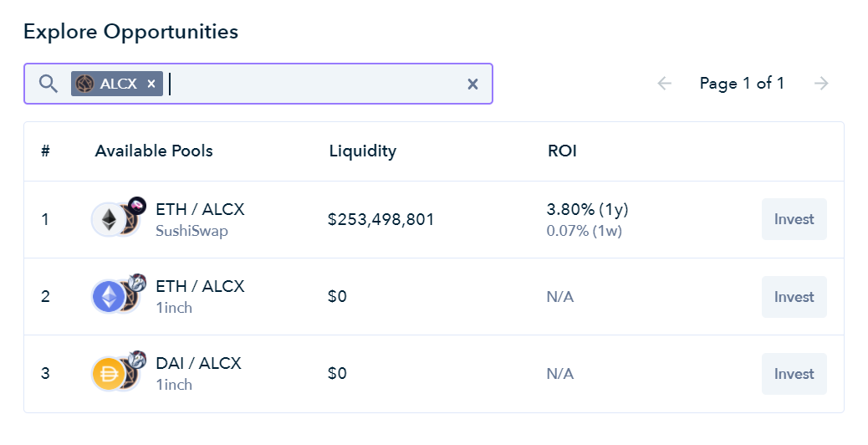Viewport: 868px width, 445px height.
Task: Invest in DAI / ALCX pool
Action: [x=794, y=374]
